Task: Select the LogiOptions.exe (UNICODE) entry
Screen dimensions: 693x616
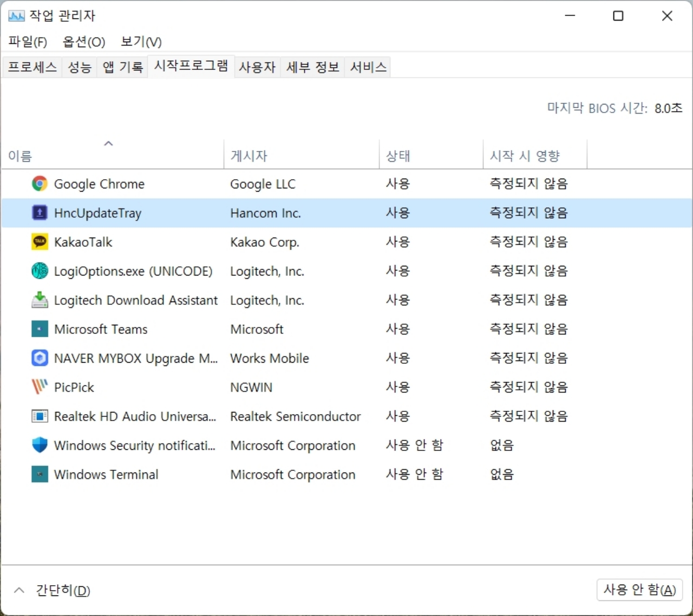Action: click(x=133, y=271)
